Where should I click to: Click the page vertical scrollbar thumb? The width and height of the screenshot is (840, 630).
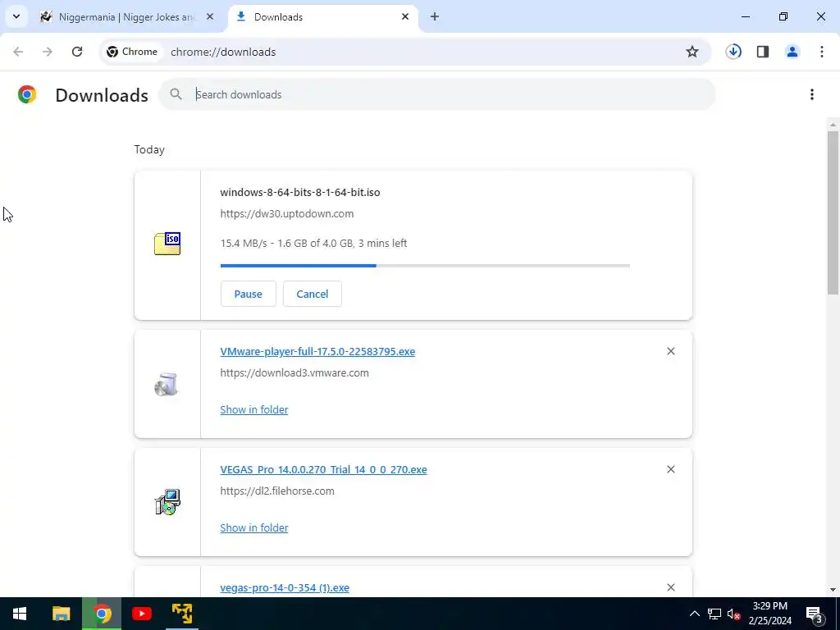(x=833, y=212)
